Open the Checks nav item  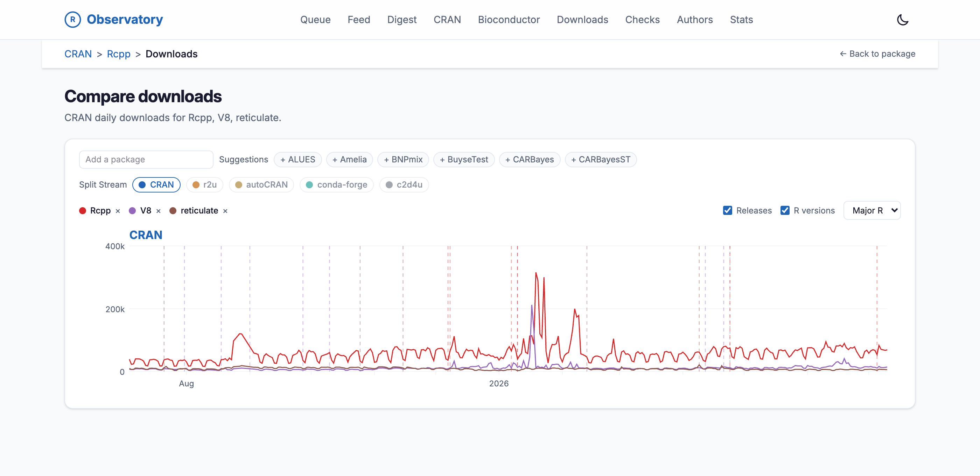642,19
